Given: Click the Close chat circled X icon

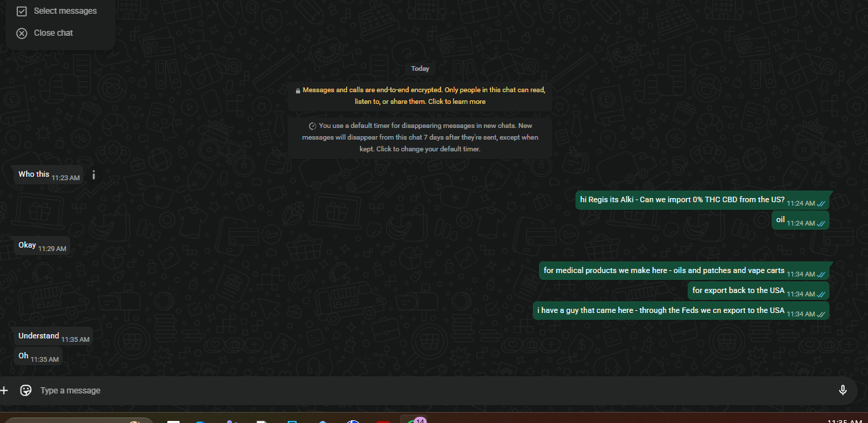Looking at the screenshot, I should tap(22, 33).
